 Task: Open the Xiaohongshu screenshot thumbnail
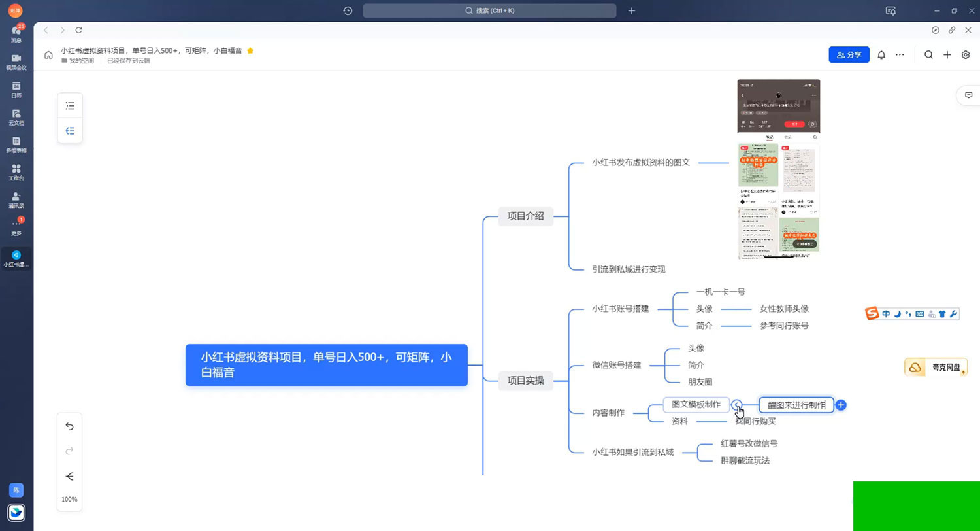[x=778, y=169]
